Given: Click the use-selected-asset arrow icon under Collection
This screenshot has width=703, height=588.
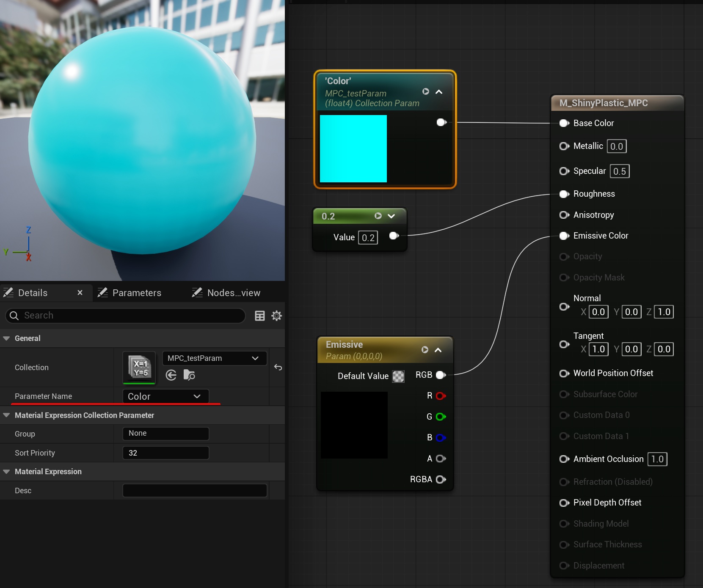Looking at the screenshot, I should [171, 375].
